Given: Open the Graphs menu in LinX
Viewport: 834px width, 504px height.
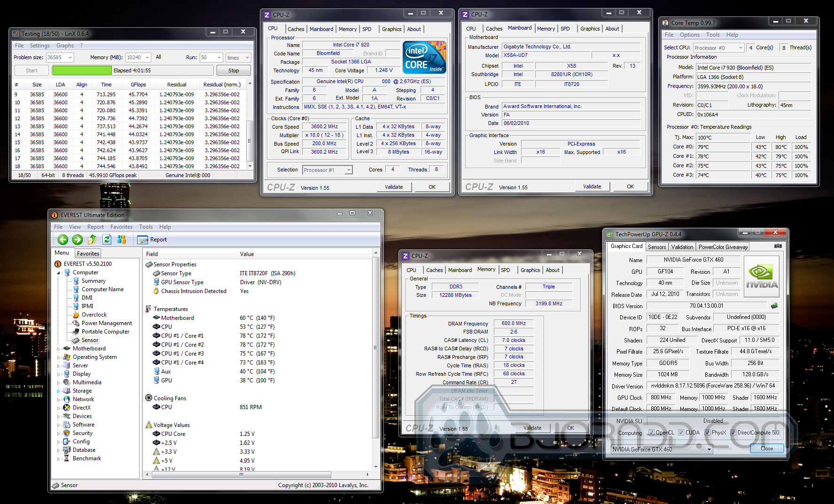Looking at the screenshot, I should (x=65, y=46).
